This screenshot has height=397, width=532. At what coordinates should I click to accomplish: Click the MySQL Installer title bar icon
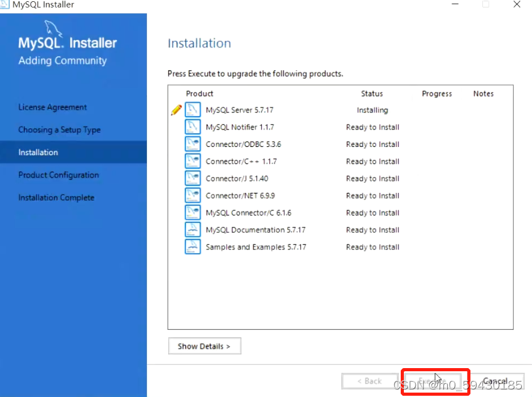pyautogui.click(x=4, y=4)
